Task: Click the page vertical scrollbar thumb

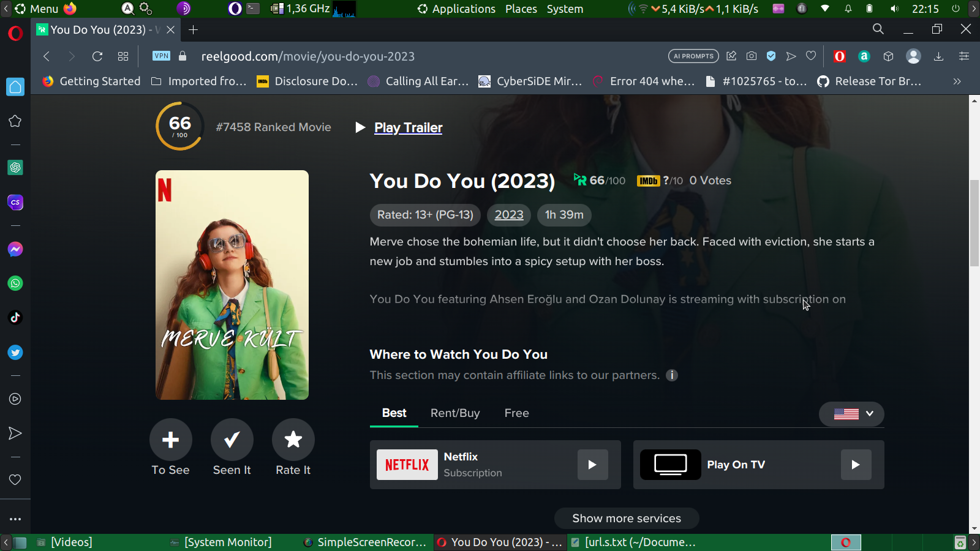Action: pos(974,223)
